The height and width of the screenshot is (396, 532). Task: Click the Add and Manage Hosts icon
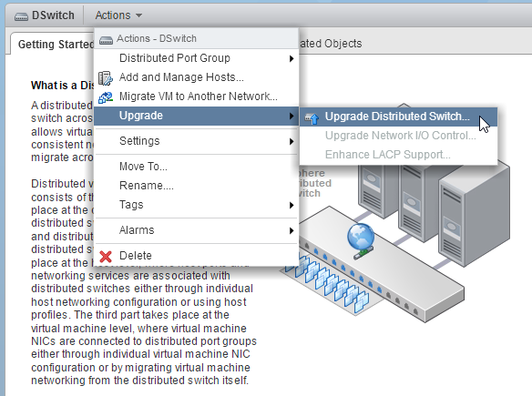coord(106,78)
